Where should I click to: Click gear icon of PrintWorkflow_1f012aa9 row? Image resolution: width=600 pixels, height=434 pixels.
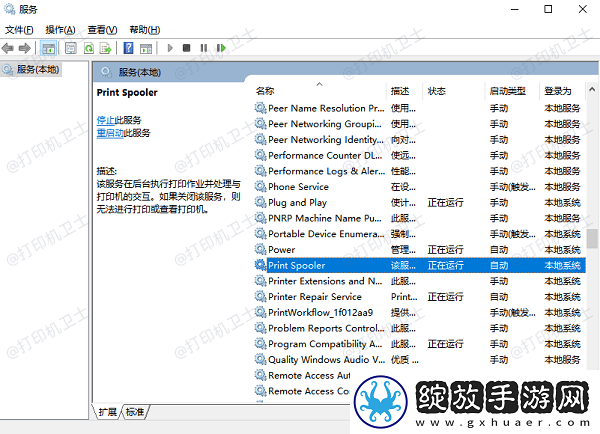click(x=261, y=312)
